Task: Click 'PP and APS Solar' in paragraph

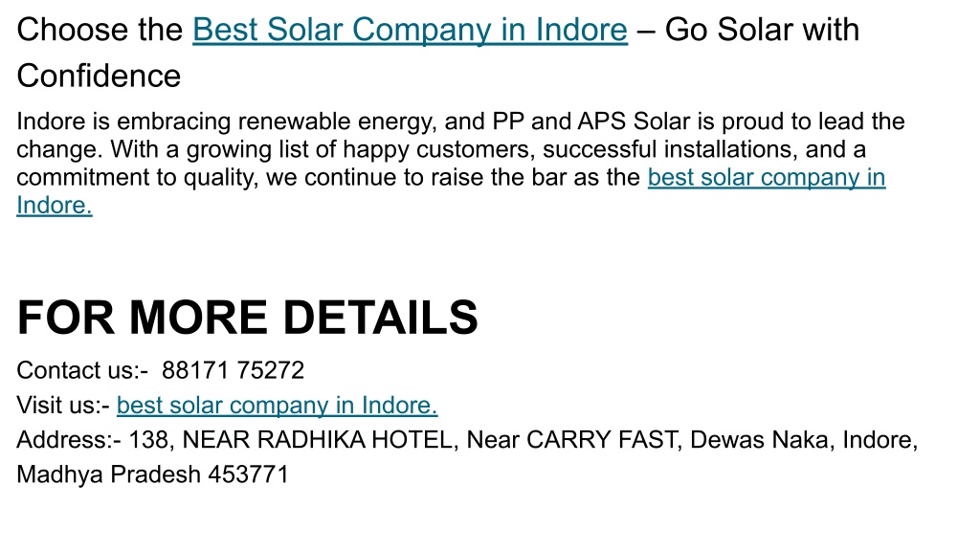Action: coord(591,121)
